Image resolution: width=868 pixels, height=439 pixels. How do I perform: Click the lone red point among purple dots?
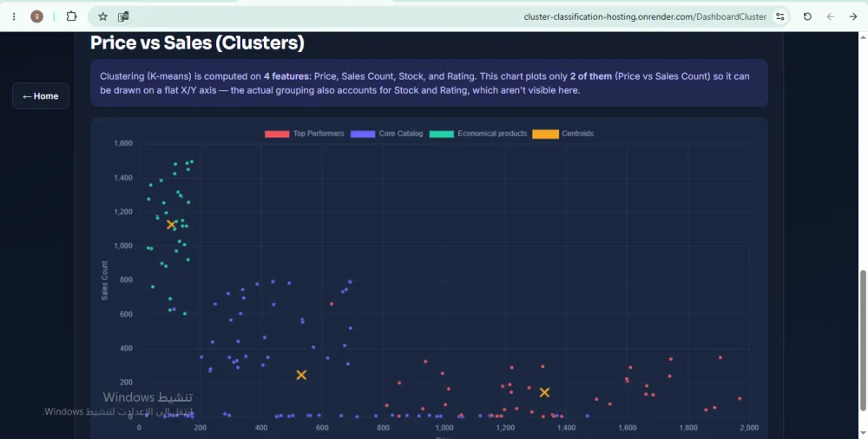(x=332, y=304)
